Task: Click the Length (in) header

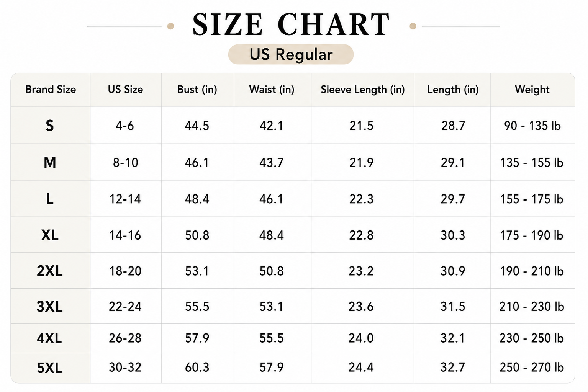Action: pos(453,90)
